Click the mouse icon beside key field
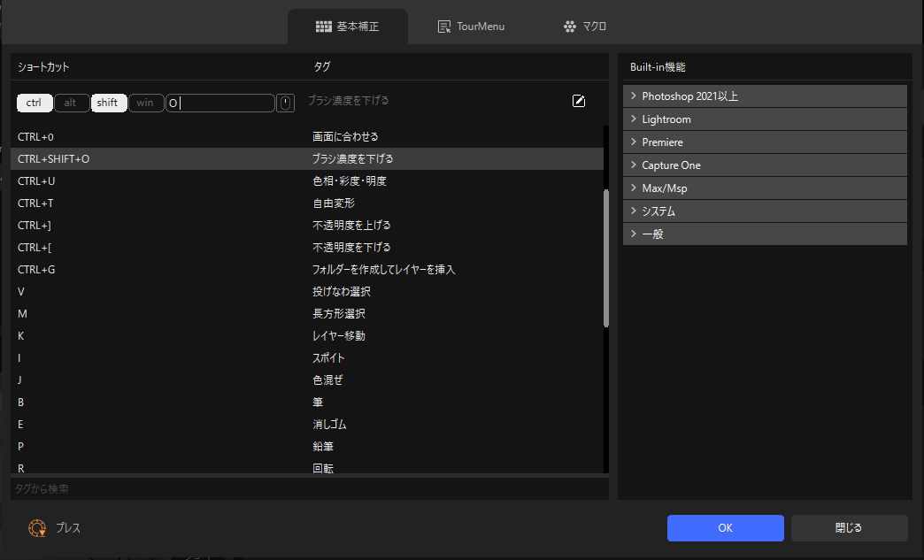The height and width of the screenshot is (560, 924). click(x=285, y=104)
